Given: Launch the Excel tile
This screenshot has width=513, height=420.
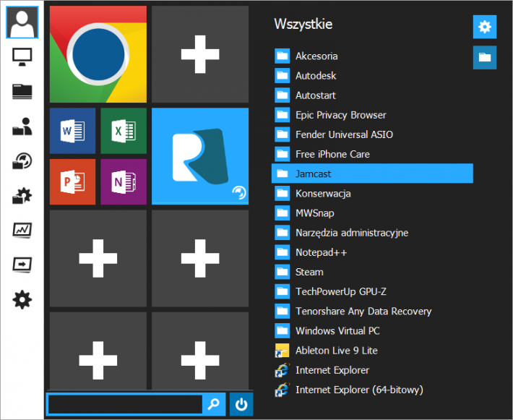Looking at the screenshot, I should [x=124, y=131].
